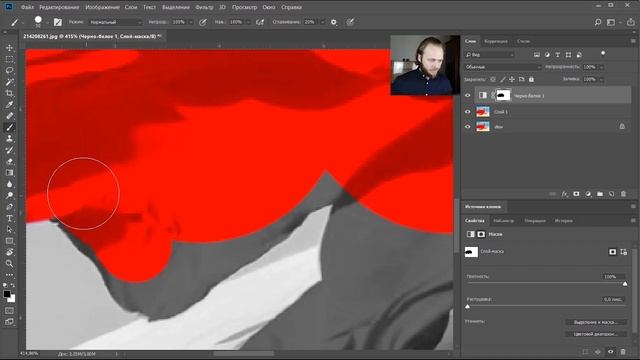640x360 pixels.
Task: Toggle mask visibility eye in Properties footer
Action: [x=611, y=351]
